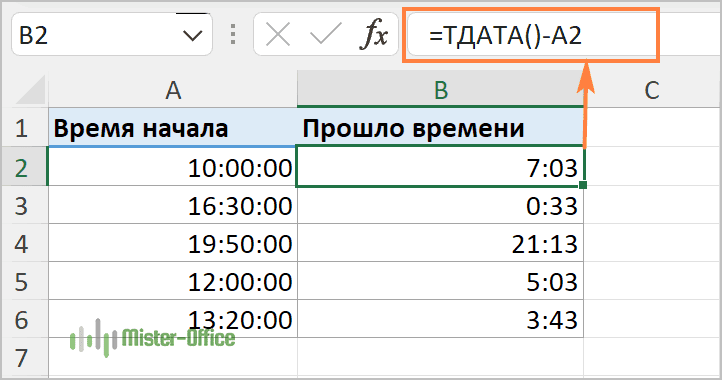Select cell showing 7:03
722x380 pixels.
(x=440, y=167)
